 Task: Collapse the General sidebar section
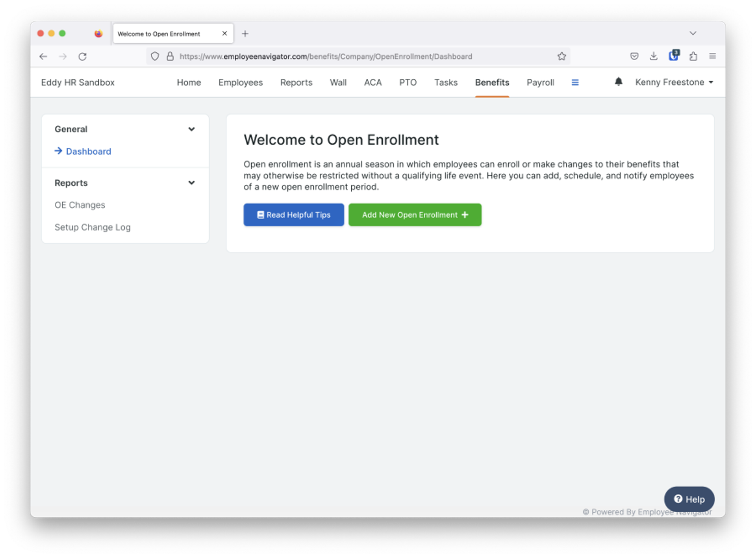191,129
